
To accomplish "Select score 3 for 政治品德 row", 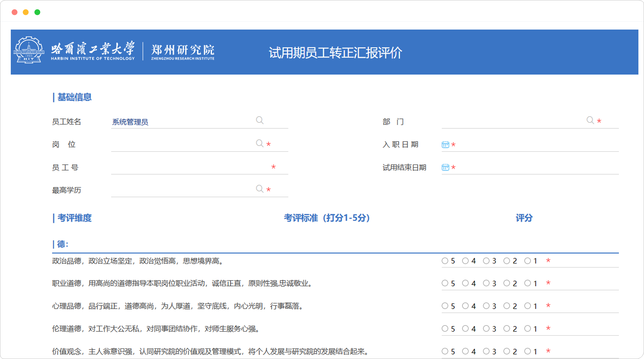I will point(486,261).
